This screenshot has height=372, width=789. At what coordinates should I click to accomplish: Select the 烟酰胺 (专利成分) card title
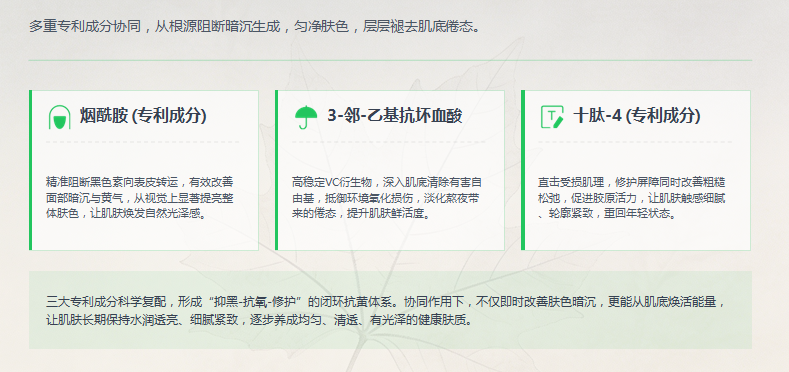(x=143, y=116)
